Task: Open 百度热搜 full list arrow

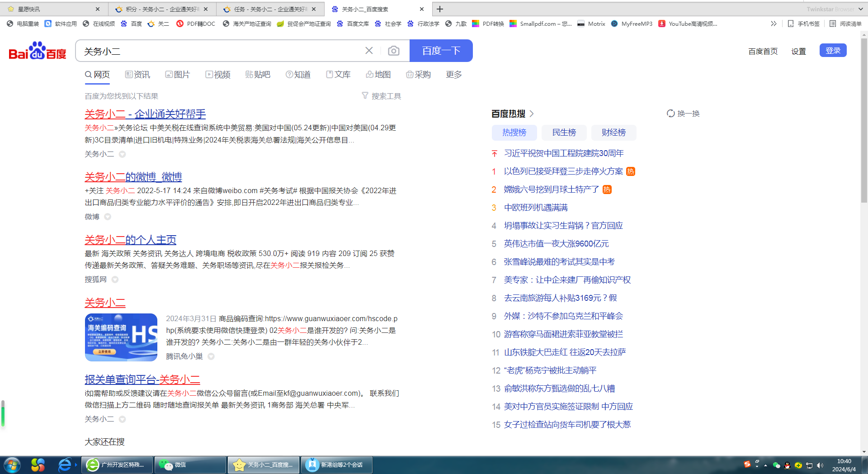Action: (x=532, y=114)
